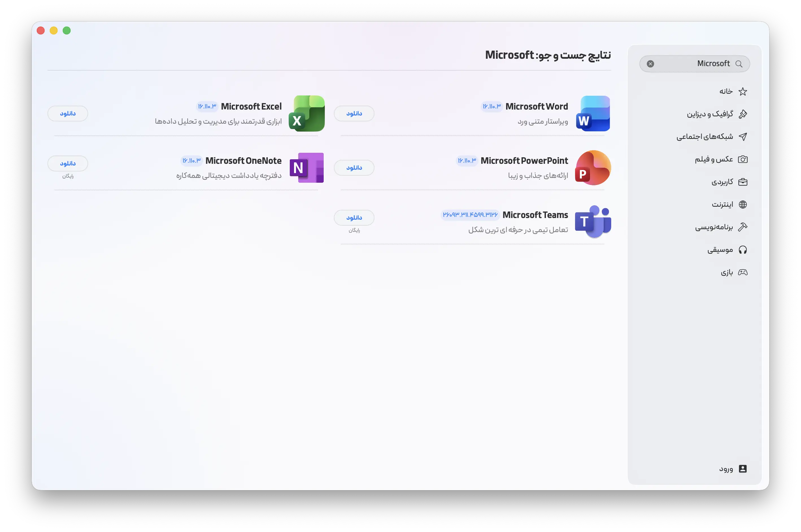Click the user icon beside ورود
Image resolution: width=801 pixels, height=532 pixels.
743,468
